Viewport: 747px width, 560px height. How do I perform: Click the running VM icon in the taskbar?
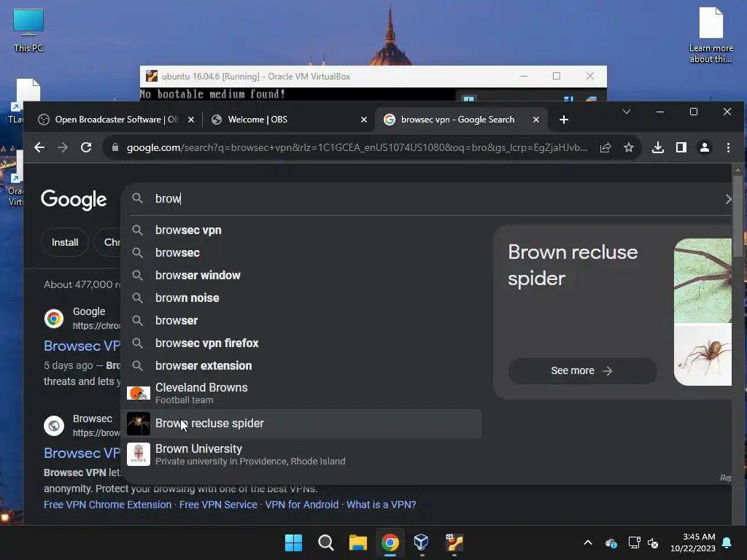click(454, 542)
